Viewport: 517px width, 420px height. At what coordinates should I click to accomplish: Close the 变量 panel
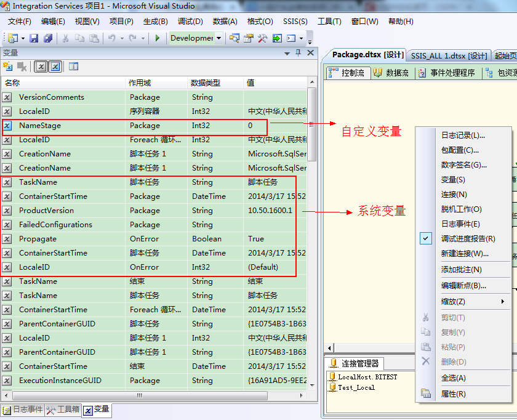point(310,53)
